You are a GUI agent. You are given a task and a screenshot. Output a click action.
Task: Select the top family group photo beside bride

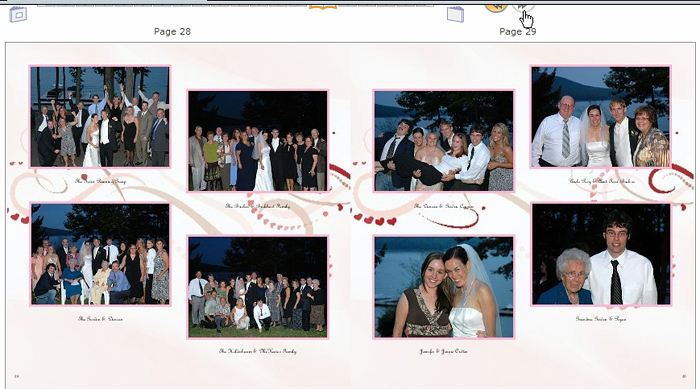[x=258, y=141]
